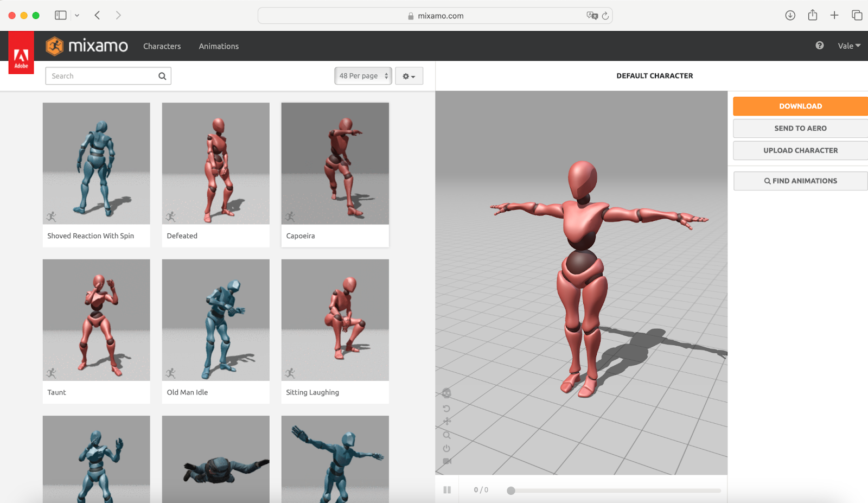
Task: Click the mixamo.com address bar
Action: 435,16
